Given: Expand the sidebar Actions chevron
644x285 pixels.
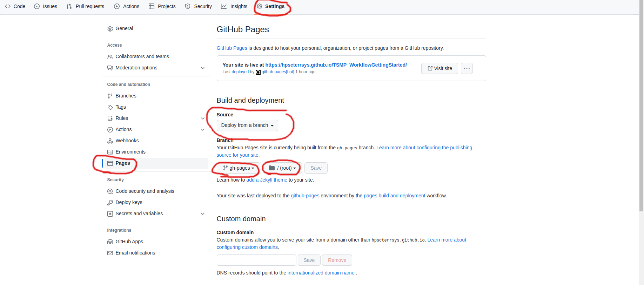Looking at the screenshot, I should (x=203, y=130).
